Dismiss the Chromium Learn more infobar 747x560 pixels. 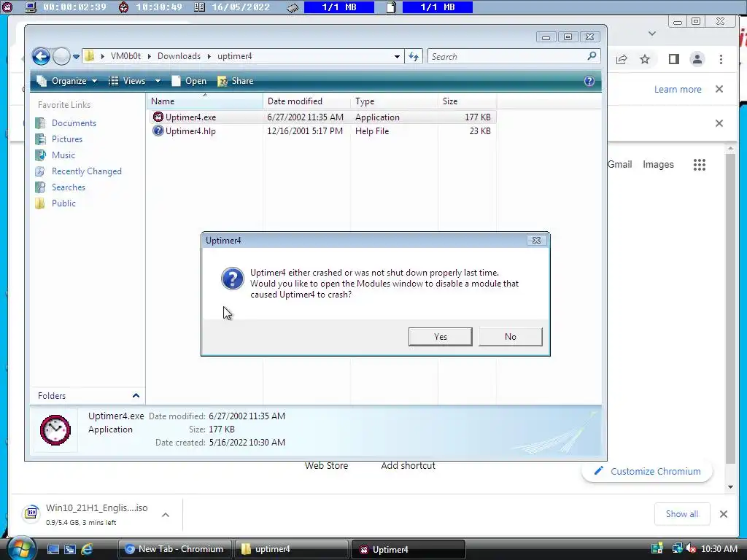[x=719, y=89]
